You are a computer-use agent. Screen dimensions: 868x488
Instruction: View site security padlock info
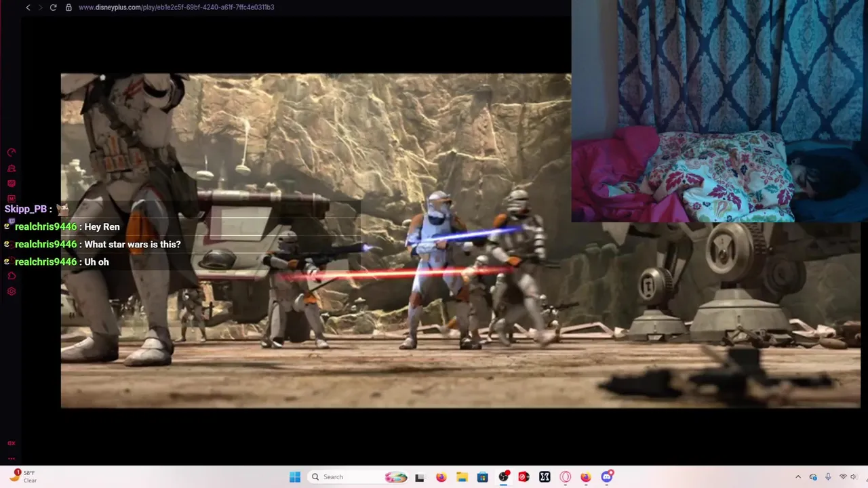[68, 7]
